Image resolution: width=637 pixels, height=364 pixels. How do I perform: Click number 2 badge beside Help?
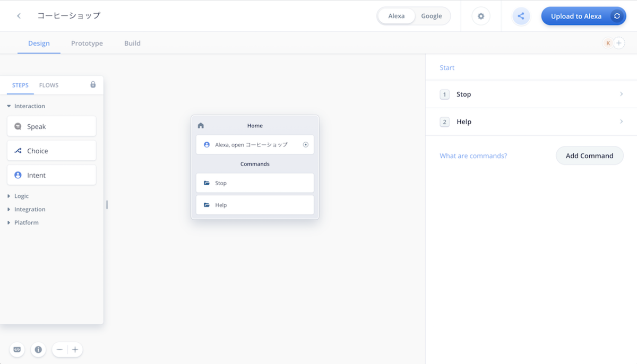pos(444,122)
